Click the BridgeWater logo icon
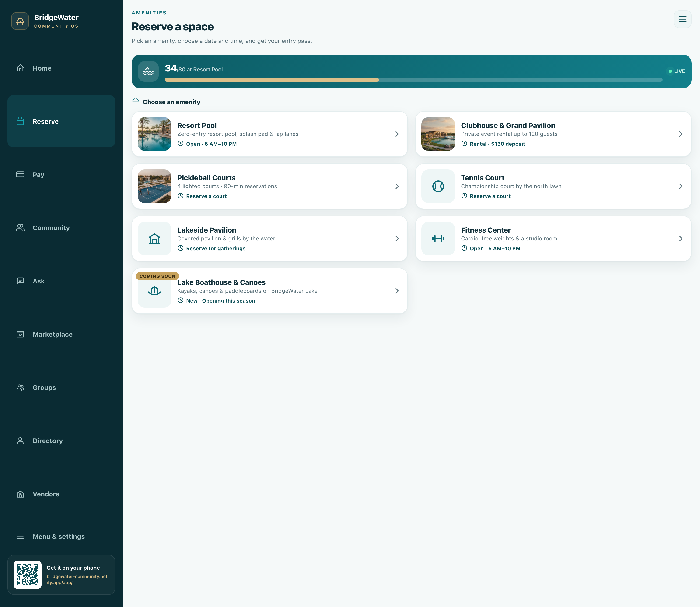This screenshot has width=700, height=607. click(x=20, y=21)
